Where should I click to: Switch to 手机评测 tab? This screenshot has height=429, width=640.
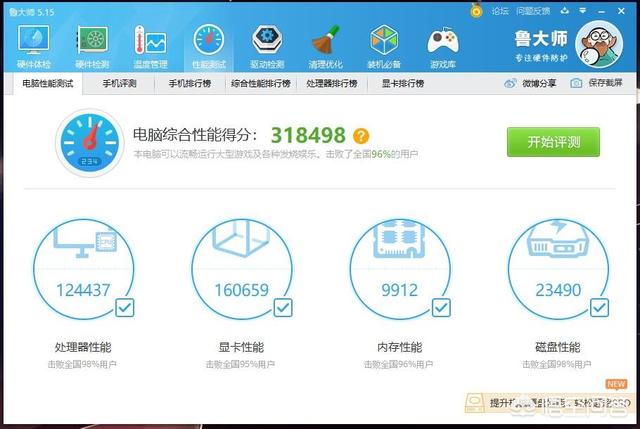click(x=119, y=84)
